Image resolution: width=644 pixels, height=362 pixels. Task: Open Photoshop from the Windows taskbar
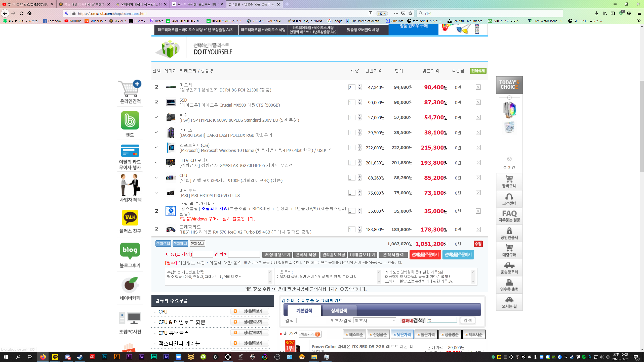[x=104, y=357]
